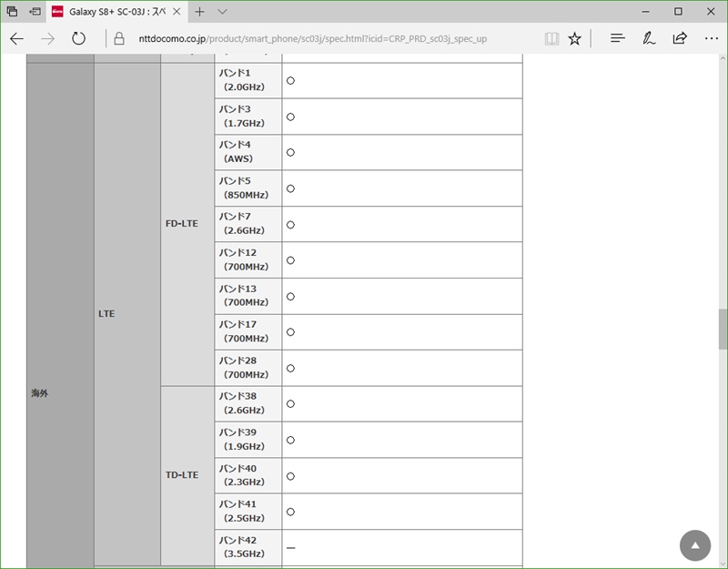Add this page to favorites with the star
728x569 pixels.
pos(575,38)
